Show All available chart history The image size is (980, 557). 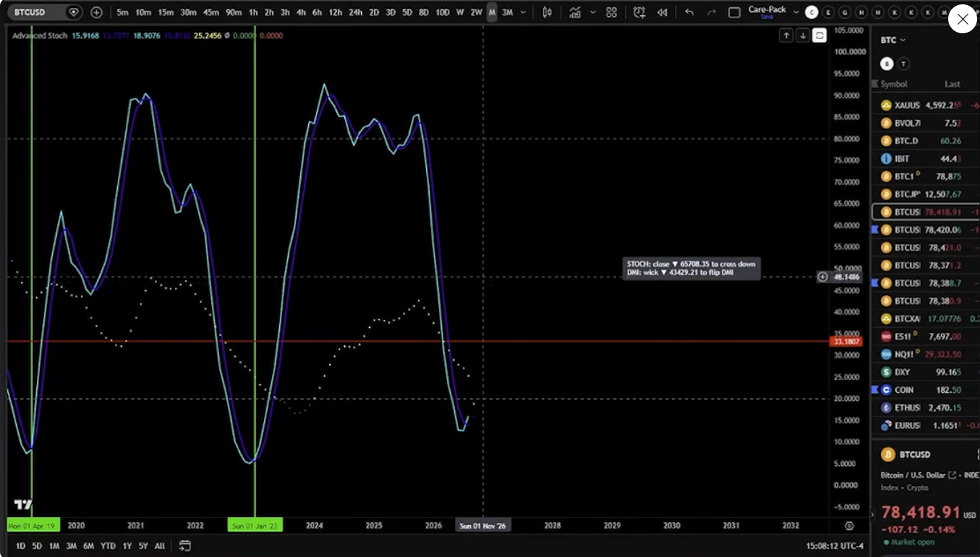160,546
